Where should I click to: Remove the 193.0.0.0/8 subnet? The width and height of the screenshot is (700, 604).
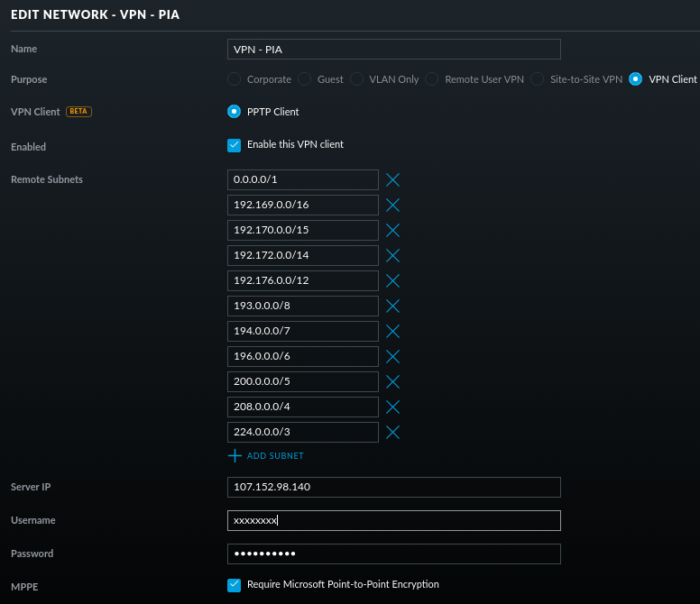coord(392,306)
